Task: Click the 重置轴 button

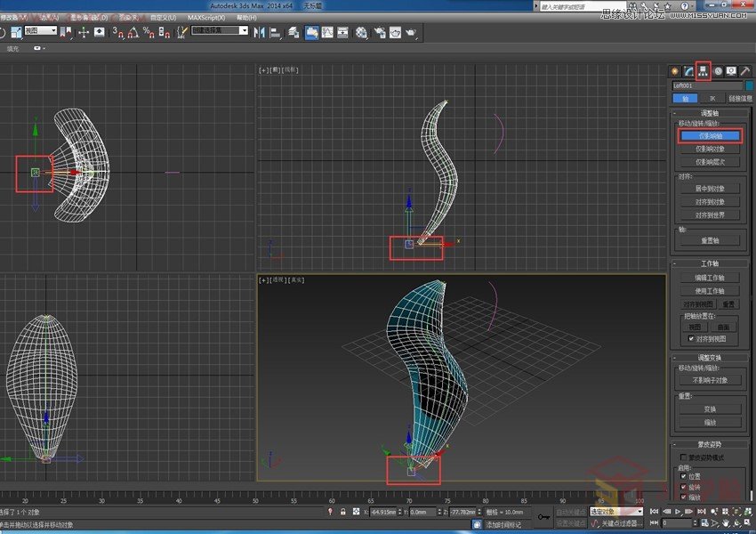Action: coord(711,240)
